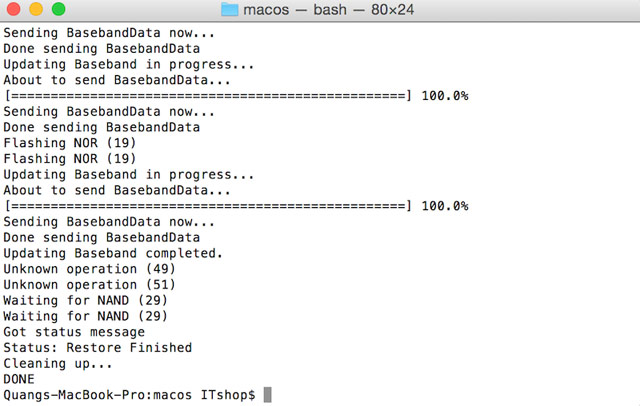Click the folder proxy icon in title bar

230,10
